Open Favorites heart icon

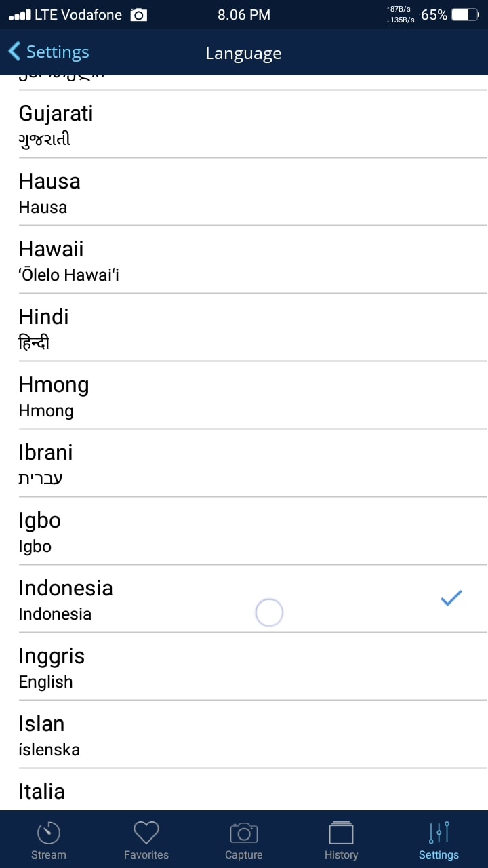coord(146,833)
